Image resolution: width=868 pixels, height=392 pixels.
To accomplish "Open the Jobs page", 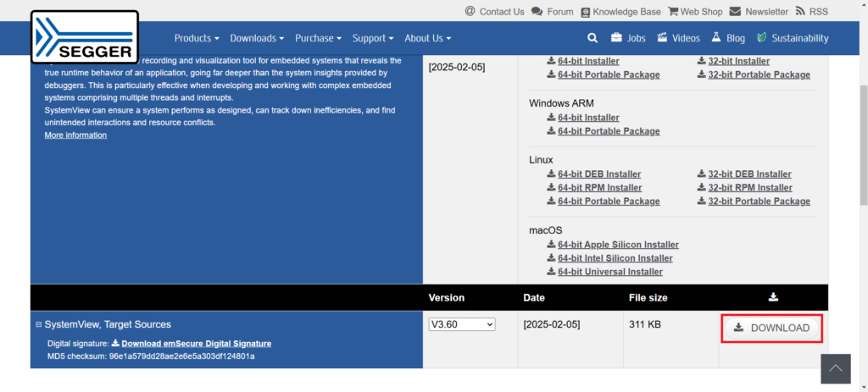I will (x=628, y=38).
